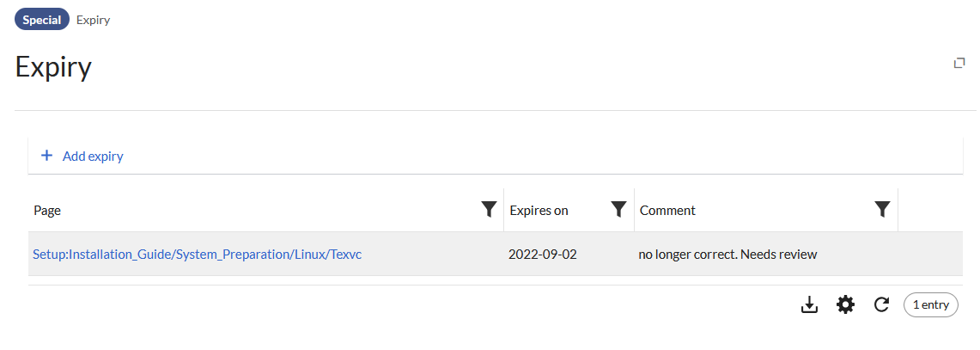Viewport: 980px width, 350px height.
Task: Toggle full-screen mode icon at top right
Action: pyautogui.click(x=959, y=64)
